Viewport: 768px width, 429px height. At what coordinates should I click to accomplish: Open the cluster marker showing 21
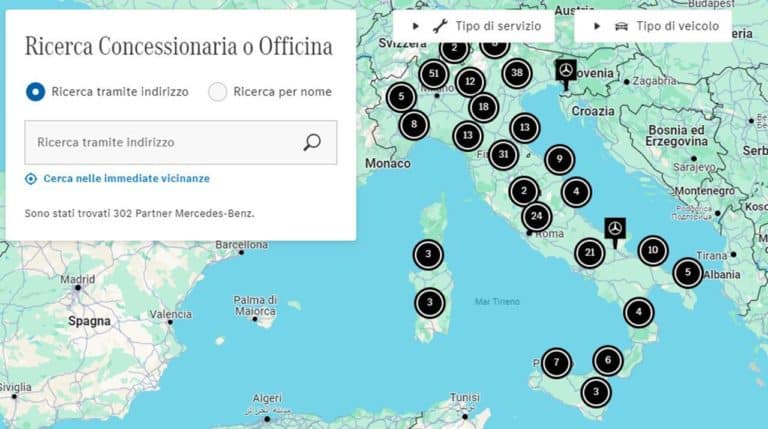tap(589, 253)
